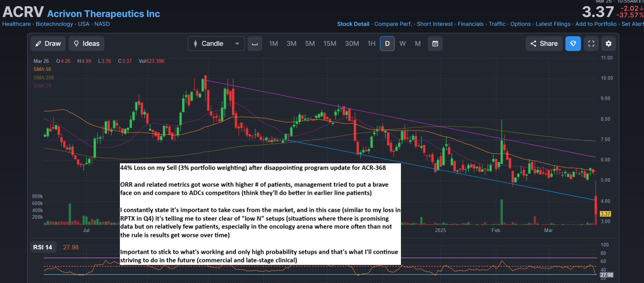Click the blue diamond premium icon

click(x=573, y=44)
